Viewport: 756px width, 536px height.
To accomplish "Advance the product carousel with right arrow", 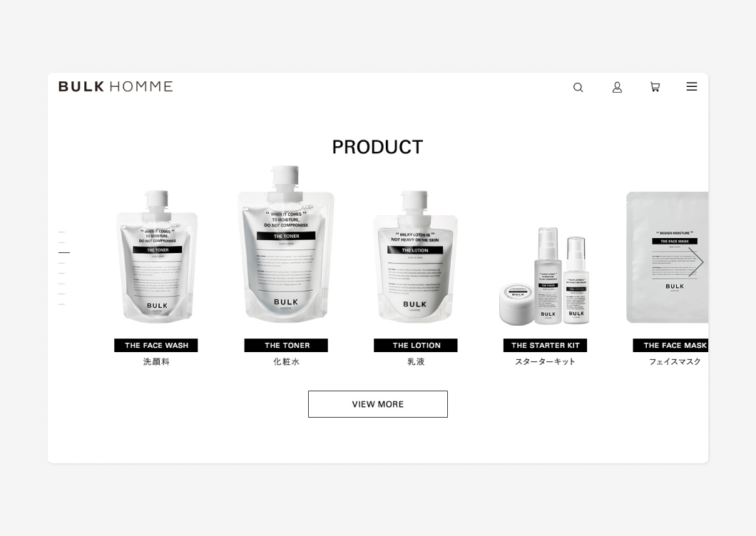I will [695, 262].
